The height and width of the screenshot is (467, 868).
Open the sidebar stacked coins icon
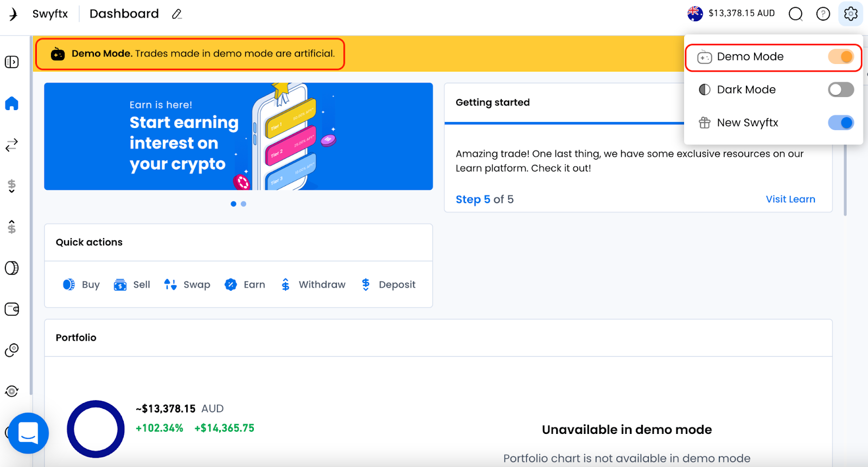(x=11, y=350)
